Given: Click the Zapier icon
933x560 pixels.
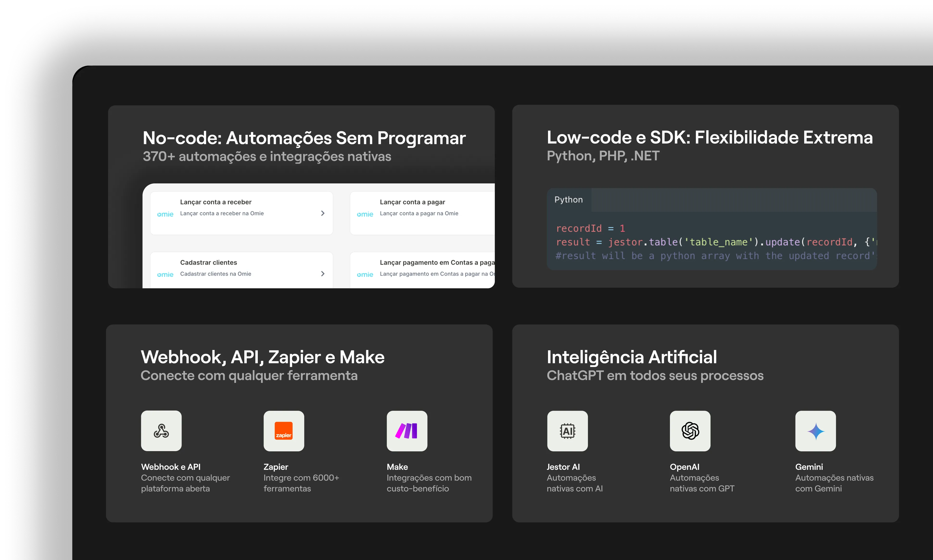Looking at the screenshot, I should pyautogui.click(x=284, y=430).
